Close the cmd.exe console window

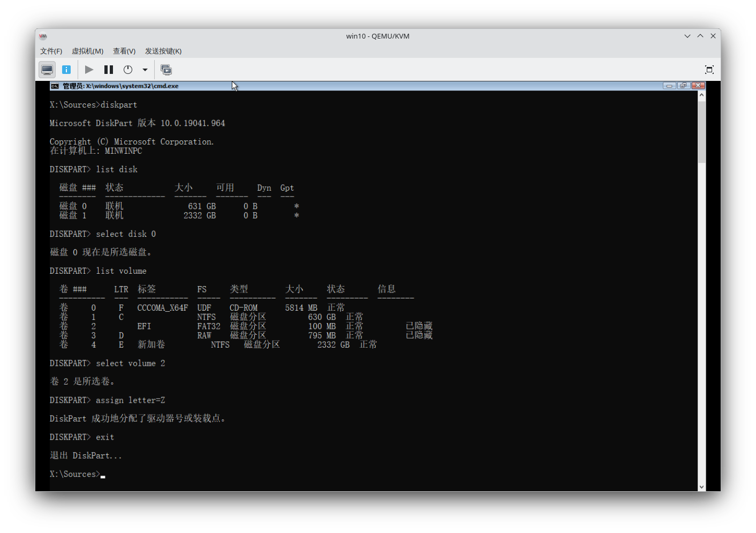pos(698,86)
